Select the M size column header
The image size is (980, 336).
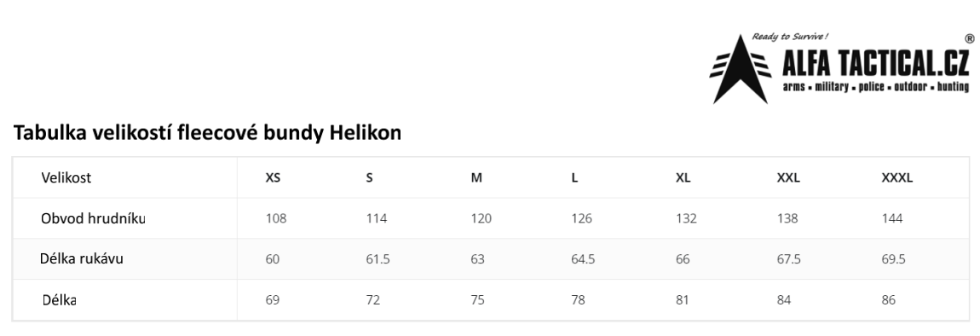pyautogui.click(x=476, y=177)
